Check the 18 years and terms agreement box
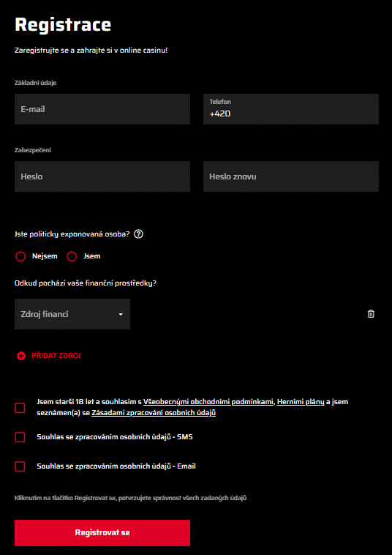Image resolution: width=392 pixels, height=555 pixels. point(20,408)
